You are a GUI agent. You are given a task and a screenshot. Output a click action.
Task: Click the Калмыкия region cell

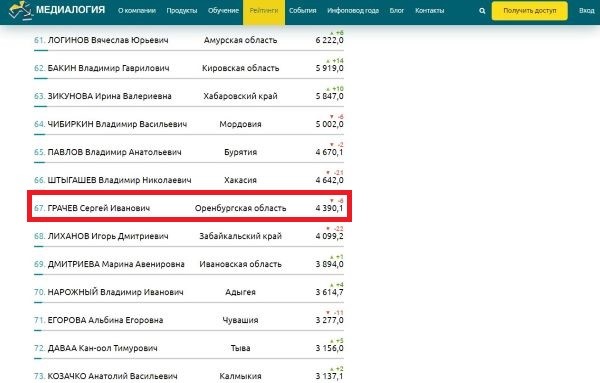pos(240,376)
